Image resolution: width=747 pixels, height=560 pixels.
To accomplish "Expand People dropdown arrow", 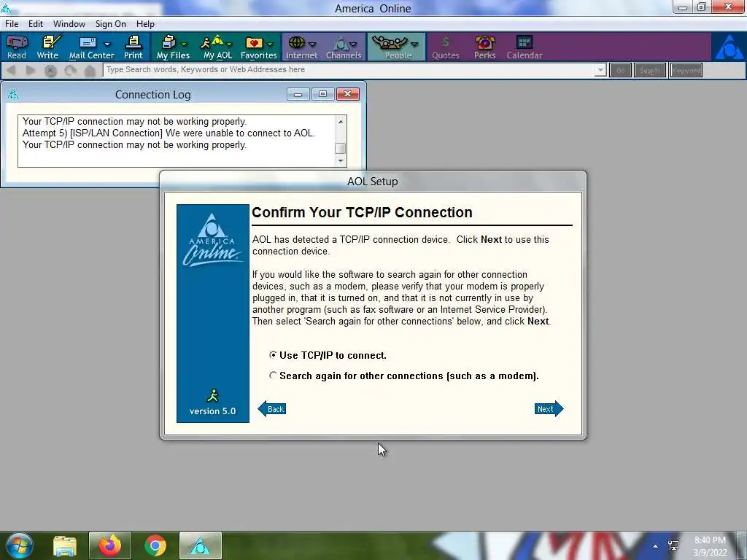I will pos(414,44).
